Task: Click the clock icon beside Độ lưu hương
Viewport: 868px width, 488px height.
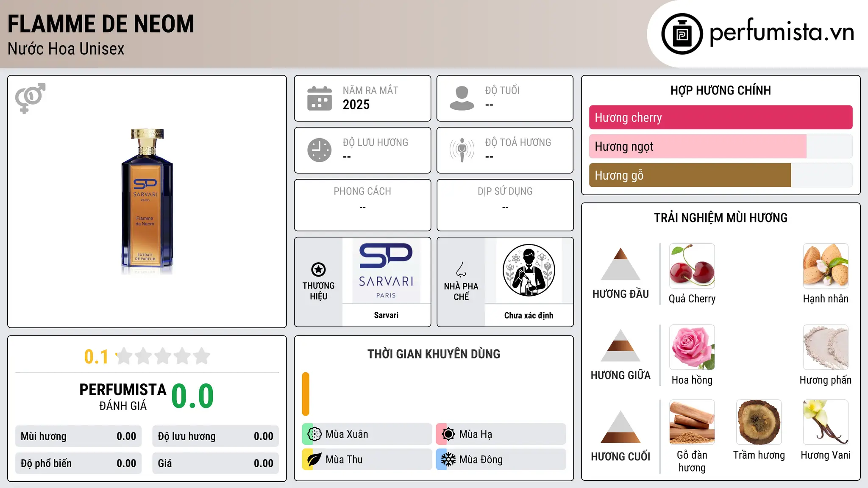Action: (x=320, y=150)
